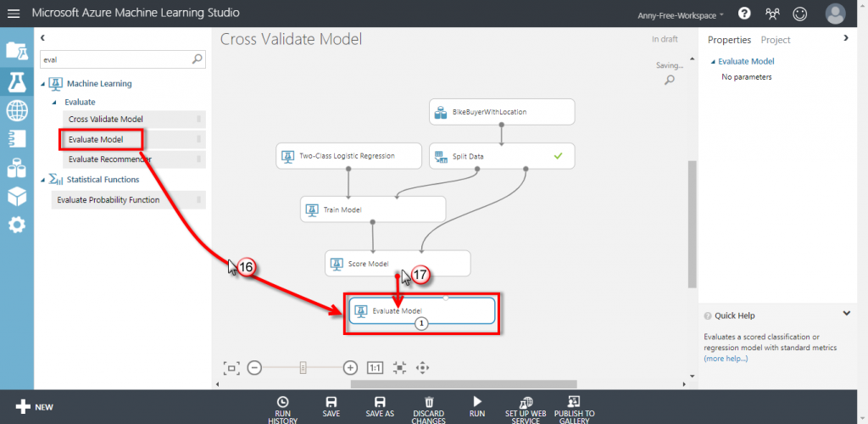The width and height of the screenshot is (868, 424).
Task: Click Discard Changes in the bottom bar
Action: pos(428,410)
